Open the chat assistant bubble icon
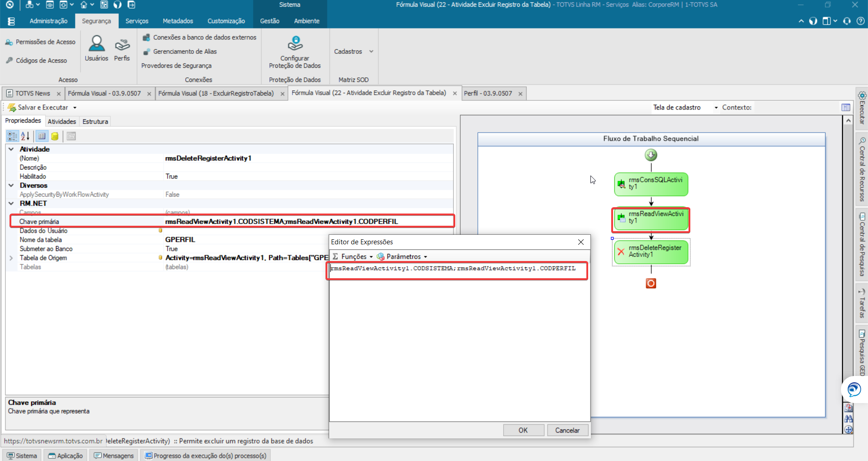Screen dimensions: 868x461 (854, 389)
